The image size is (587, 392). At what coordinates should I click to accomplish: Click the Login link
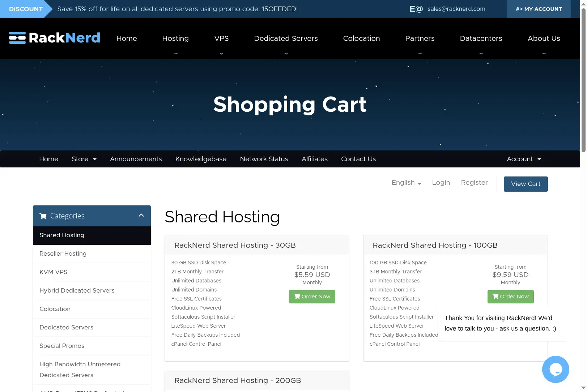[x=441, y=183]
